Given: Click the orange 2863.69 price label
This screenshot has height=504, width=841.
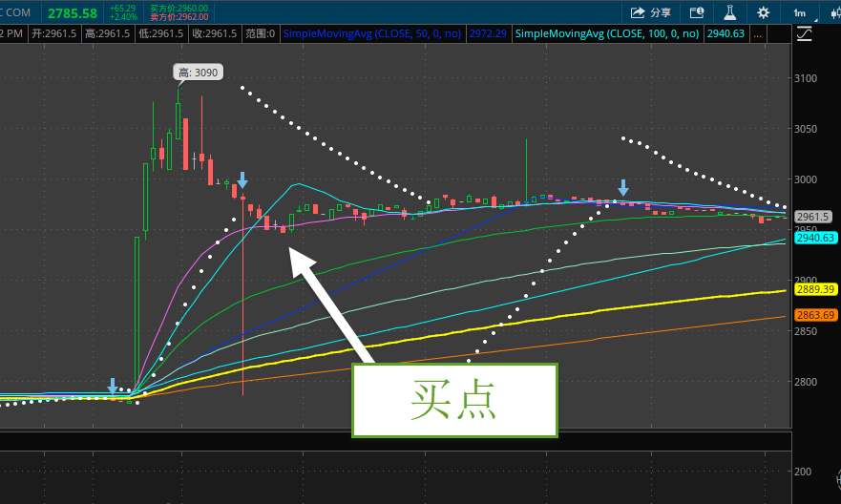Looking at the screenshot, I should [815, 315].
